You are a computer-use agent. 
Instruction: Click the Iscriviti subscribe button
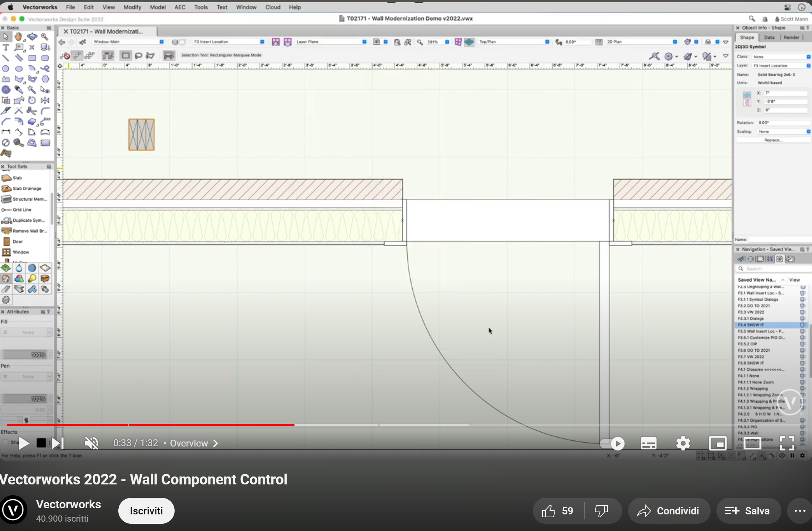(x=146, y=510)
